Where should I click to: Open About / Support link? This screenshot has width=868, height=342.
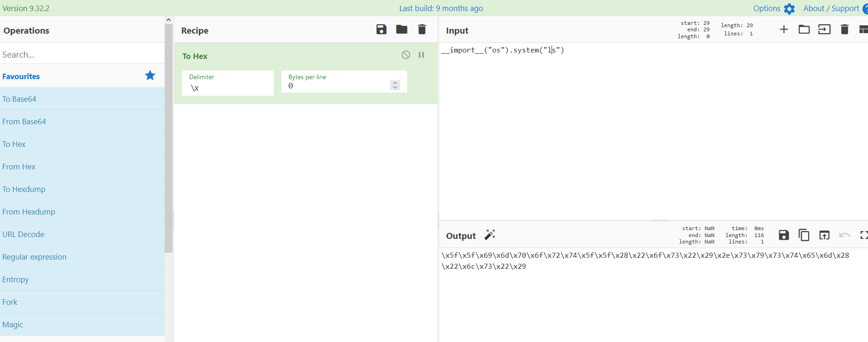tap(831, 8)
